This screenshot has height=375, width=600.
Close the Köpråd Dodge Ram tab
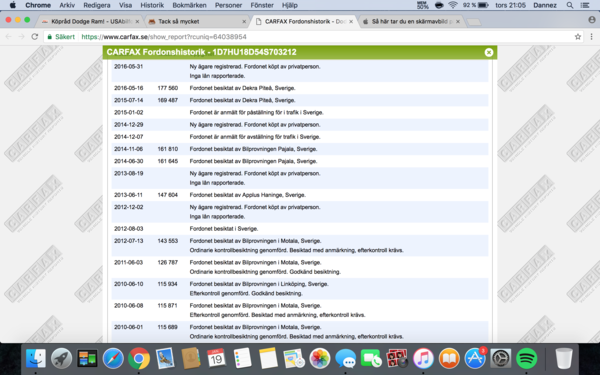137,21
